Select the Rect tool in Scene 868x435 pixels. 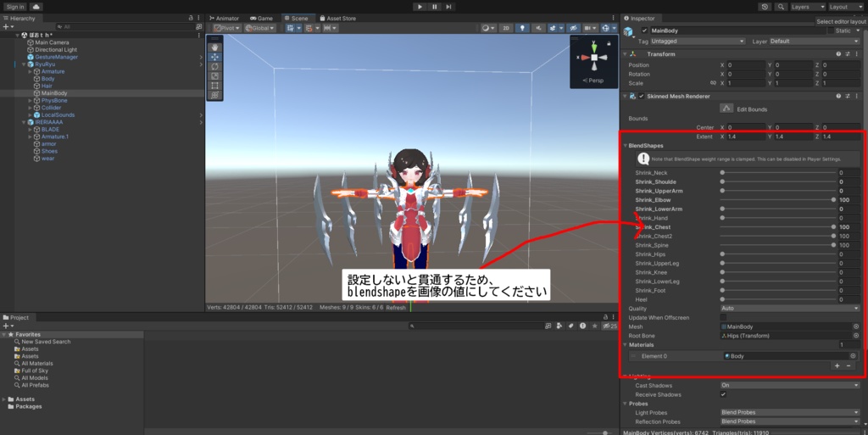click(214, 86)
